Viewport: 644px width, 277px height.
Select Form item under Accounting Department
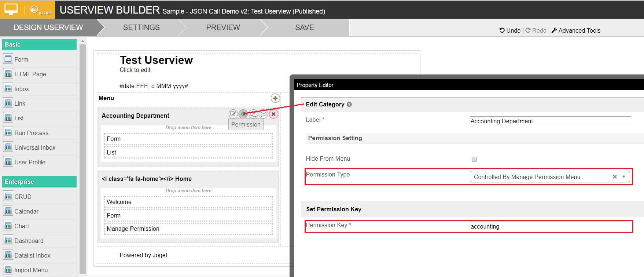(188, 139)
